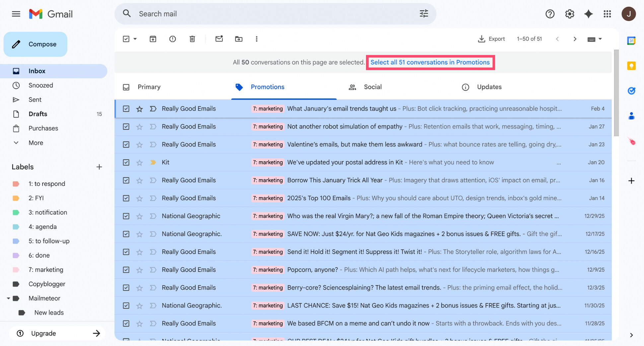Switch to the Social tab

coord(373,87)
